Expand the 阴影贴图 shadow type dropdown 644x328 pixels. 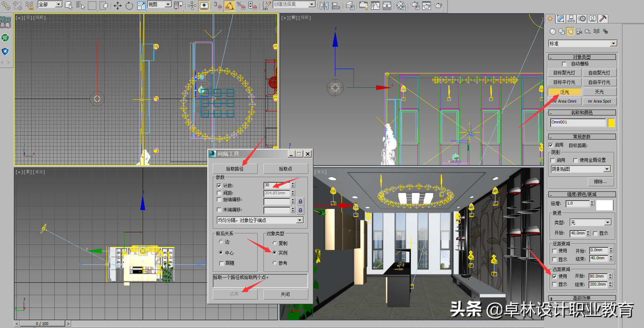pos(607,169)
